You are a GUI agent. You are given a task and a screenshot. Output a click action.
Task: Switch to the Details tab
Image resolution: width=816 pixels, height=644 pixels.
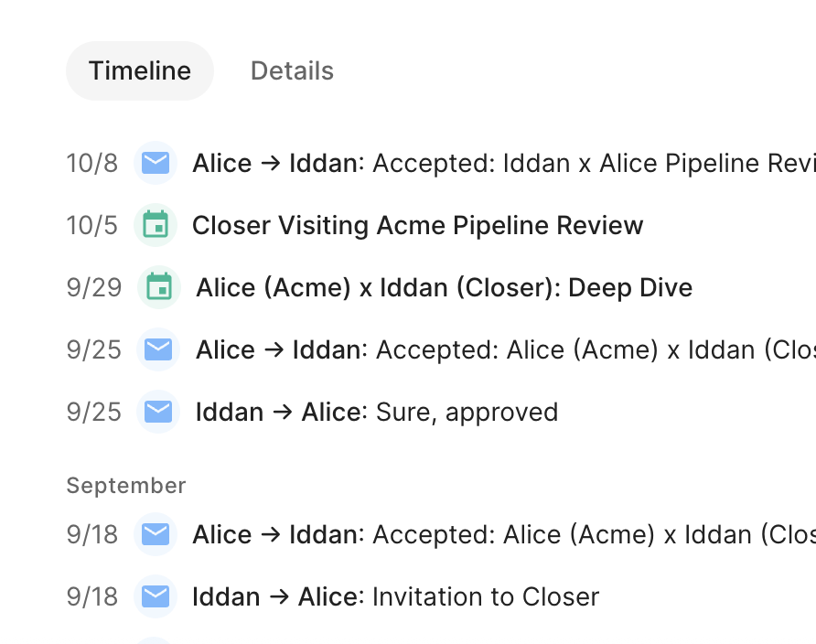point(292,70)
